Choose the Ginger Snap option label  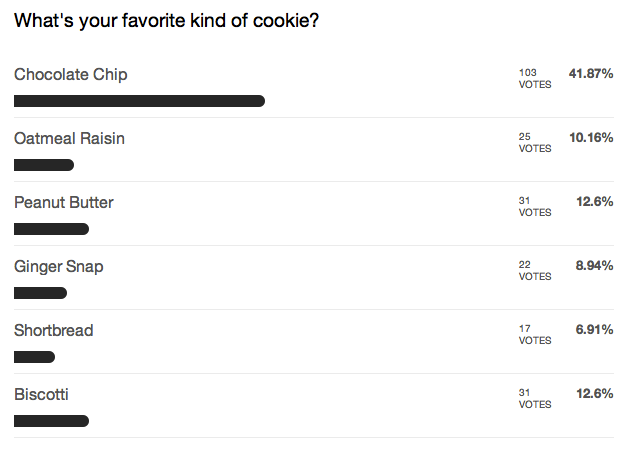point(59,267)
